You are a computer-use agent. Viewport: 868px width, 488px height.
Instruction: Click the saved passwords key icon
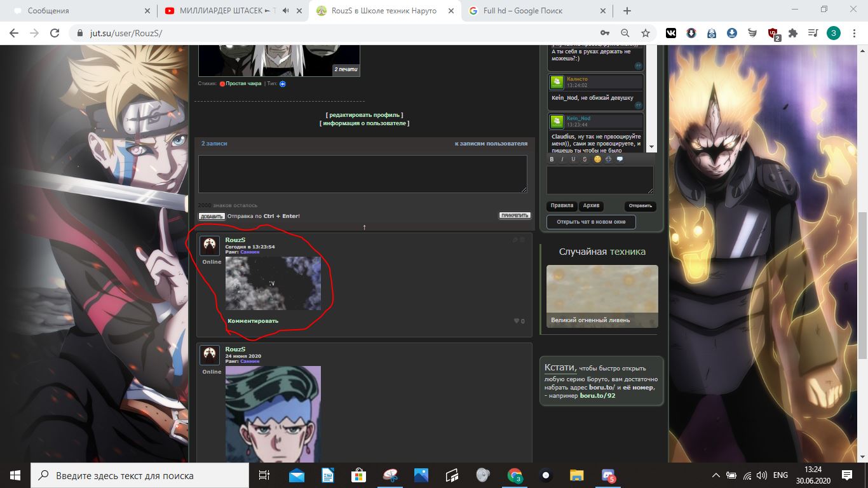pos(604,33)
